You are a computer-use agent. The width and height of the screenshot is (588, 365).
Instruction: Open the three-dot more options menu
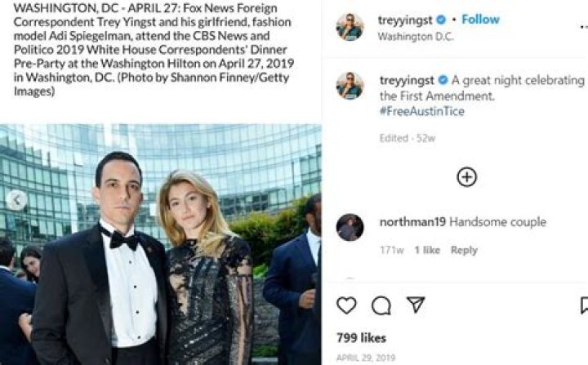(x=581, y=28)
